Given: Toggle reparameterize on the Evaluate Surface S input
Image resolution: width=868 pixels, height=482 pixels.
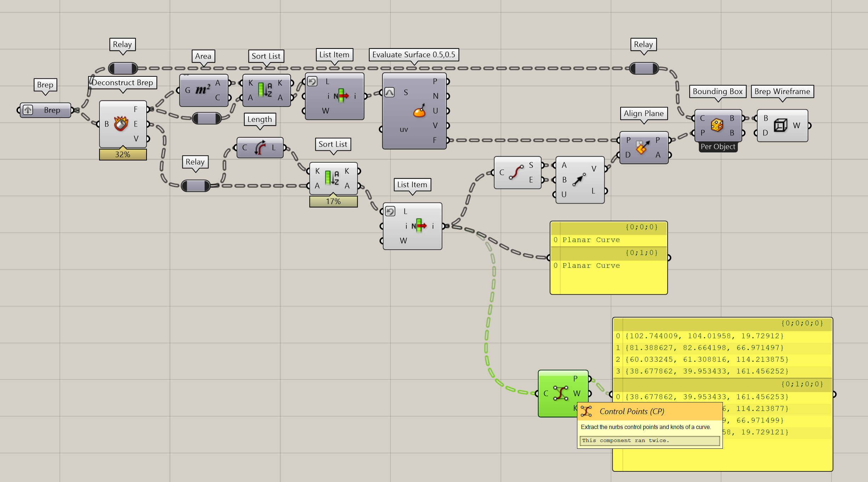Looking at the screenshot, I should [x=389, y=93].
